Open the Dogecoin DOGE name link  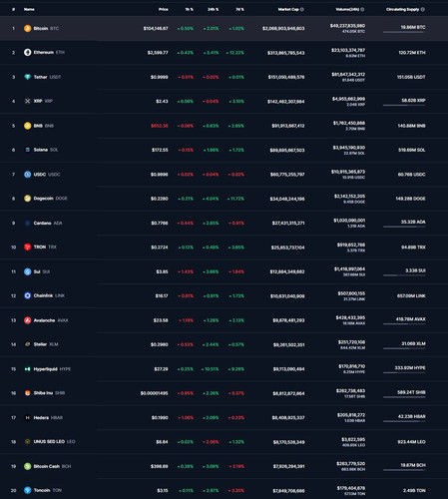point(50,199)
